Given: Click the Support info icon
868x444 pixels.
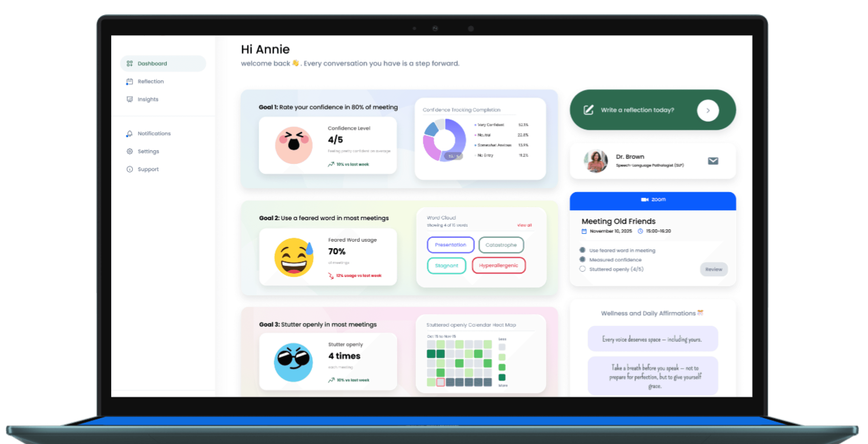Looking at the screenshot, I should (x=129, y=169).
